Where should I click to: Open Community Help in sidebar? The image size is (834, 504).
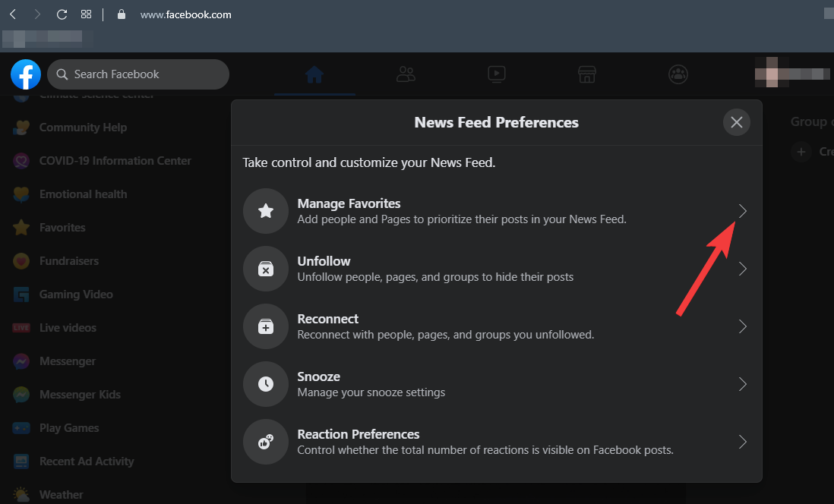click(x=82, y=128)
